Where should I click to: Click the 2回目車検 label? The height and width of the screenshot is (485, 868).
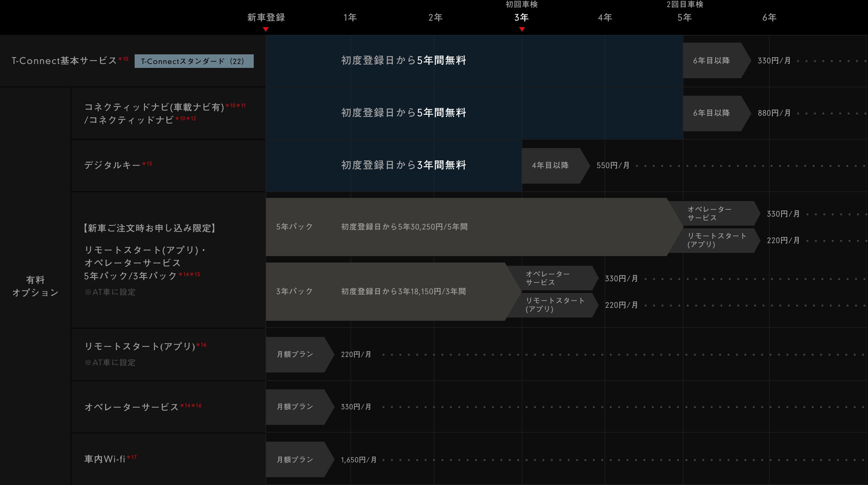click(685, 5)
